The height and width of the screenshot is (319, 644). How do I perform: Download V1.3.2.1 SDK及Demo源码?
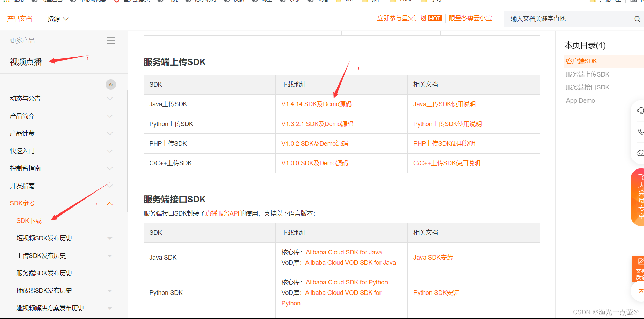tap(317, 124)
